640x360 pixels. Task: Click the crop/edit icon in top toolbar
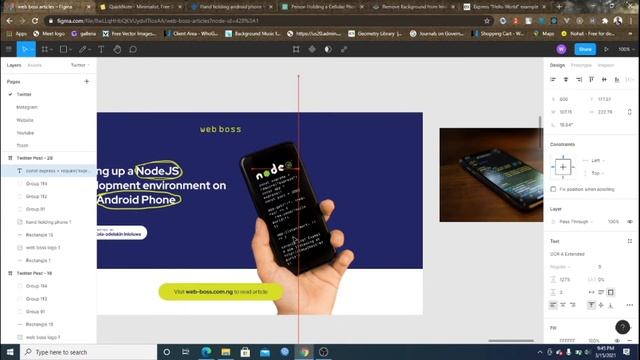[x=296, y=49]
